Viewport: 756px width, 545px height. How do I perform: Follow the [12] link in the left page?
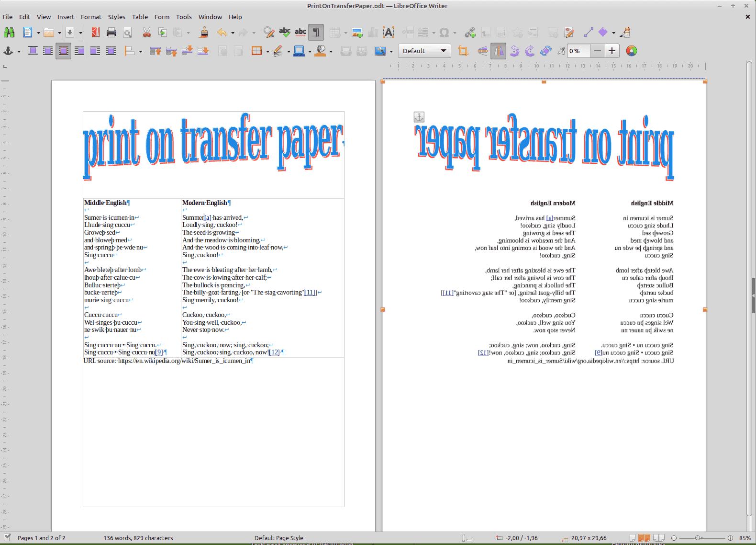coord(274,352)
